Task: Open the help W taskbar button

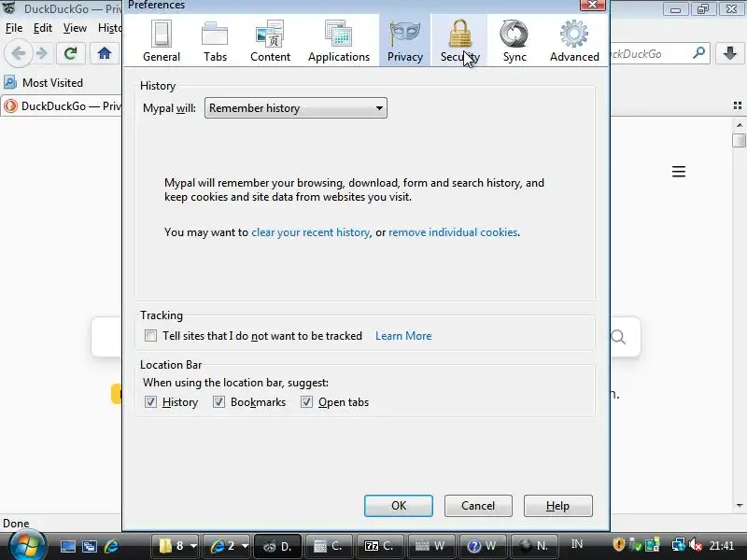Action: (x=482, y=546)
